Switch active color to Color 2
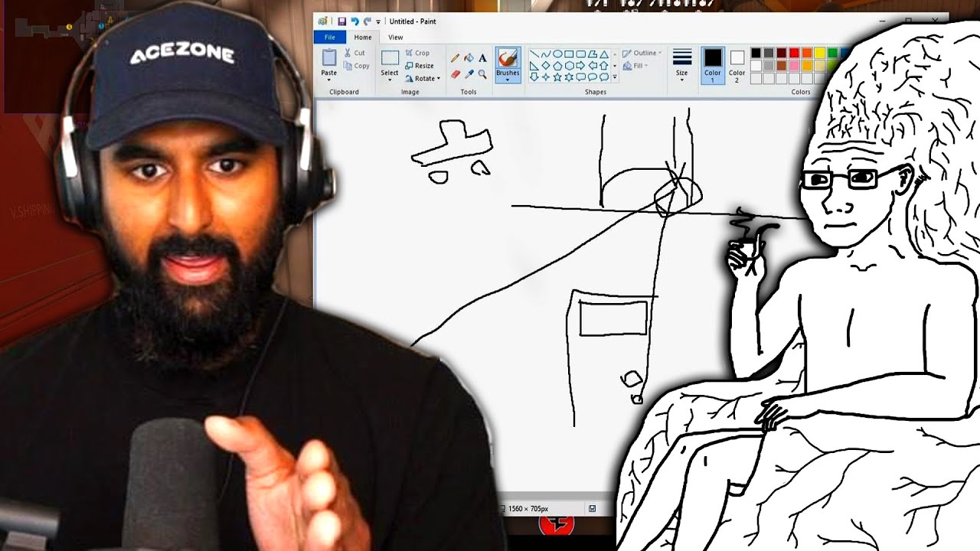Image resolution: width=980 pixels, height=551 pixels. [x=737, y=64]
